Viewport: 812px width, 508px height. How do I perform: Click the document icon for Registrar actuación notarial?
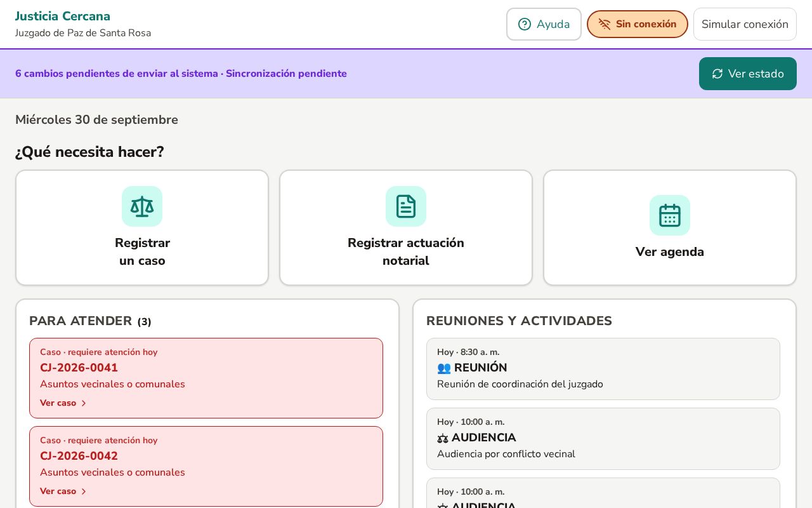coord(406,206)
